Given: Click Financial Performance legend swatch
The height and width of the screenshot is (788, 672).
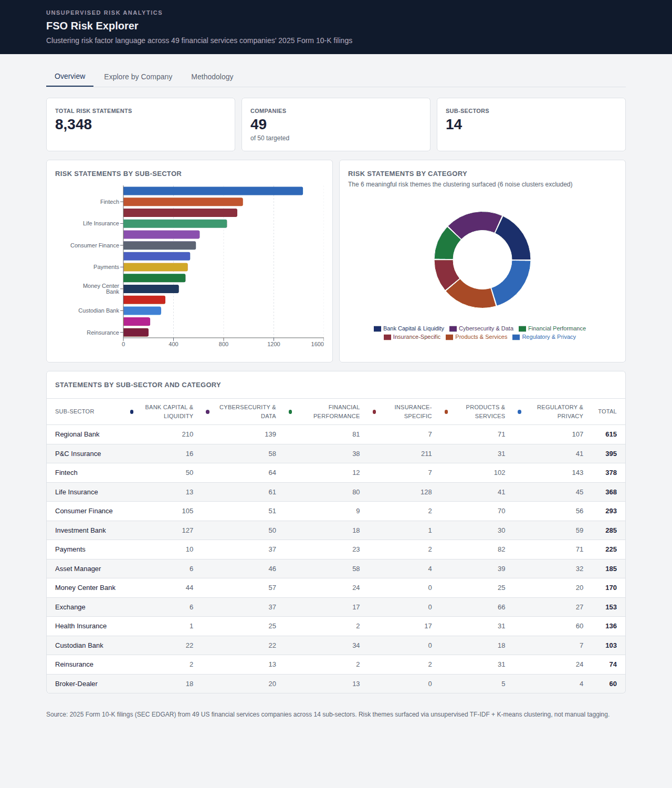Looking at the screenshot, I should pyautogui.click(x=522, y=329).
